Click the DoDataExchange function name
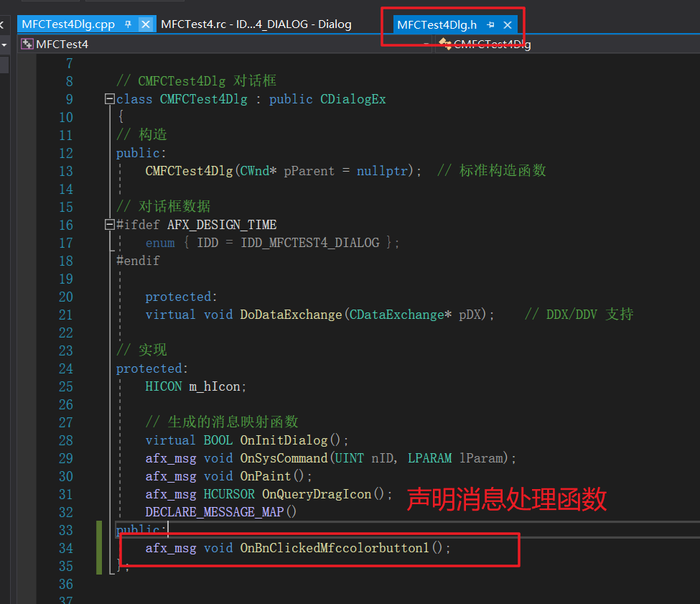This screenshot has width=700, height=604. 291,315
